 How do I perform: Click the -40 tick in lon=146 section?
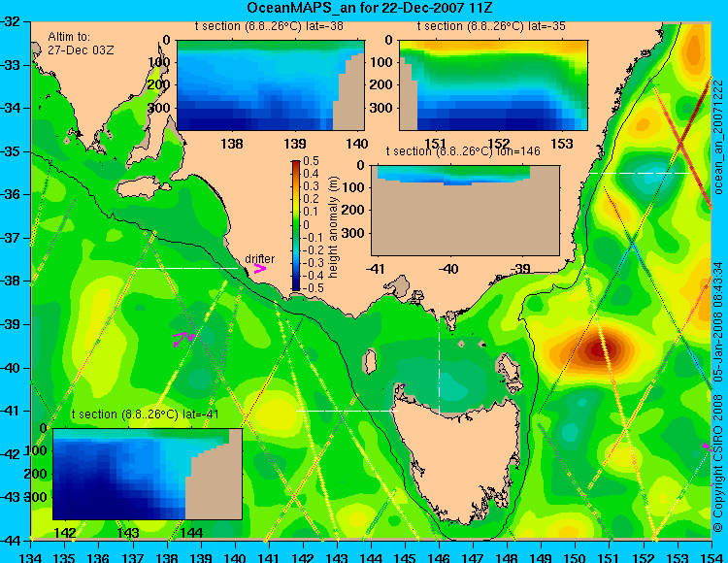[449, 269]
